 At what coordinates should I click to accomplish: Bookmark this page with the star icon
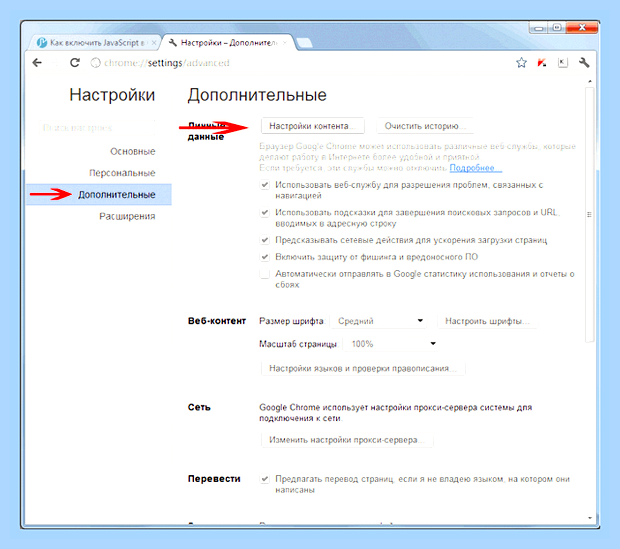522,62
